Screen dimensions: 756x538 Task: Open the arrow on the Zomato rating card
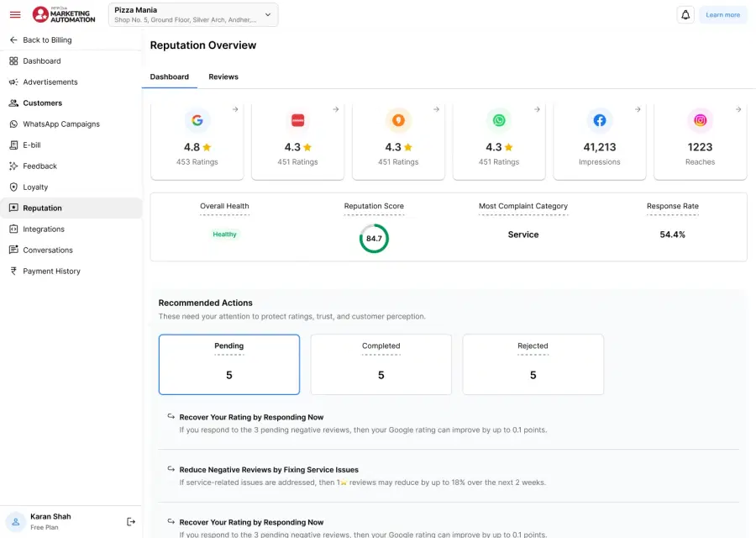[x=335, y=109]
